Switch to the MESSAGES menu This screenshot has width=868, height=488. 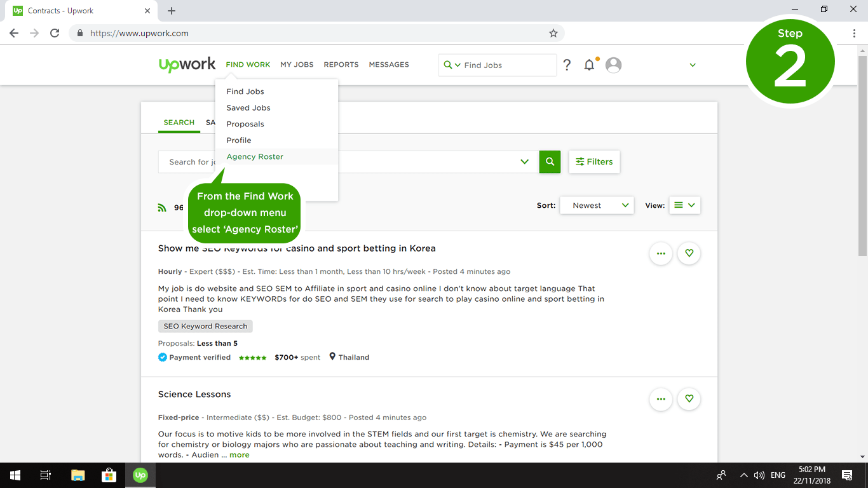tap(388, 64)
